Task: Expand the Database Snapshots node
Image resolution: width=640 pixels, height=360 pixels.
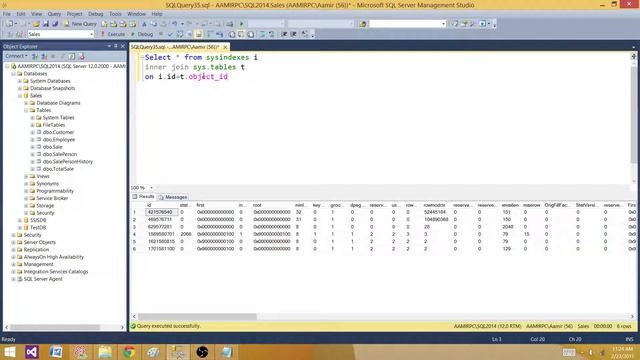Action: point(20,89)
